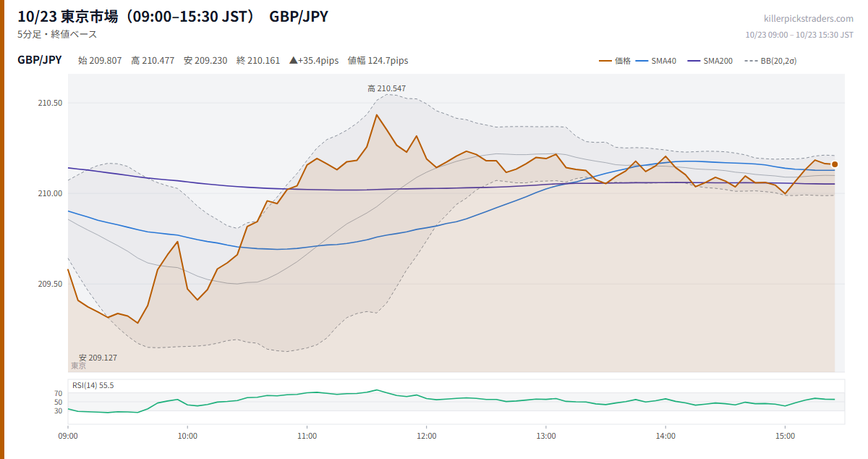Click the 終 210.161 close value

tap(258, 61)
